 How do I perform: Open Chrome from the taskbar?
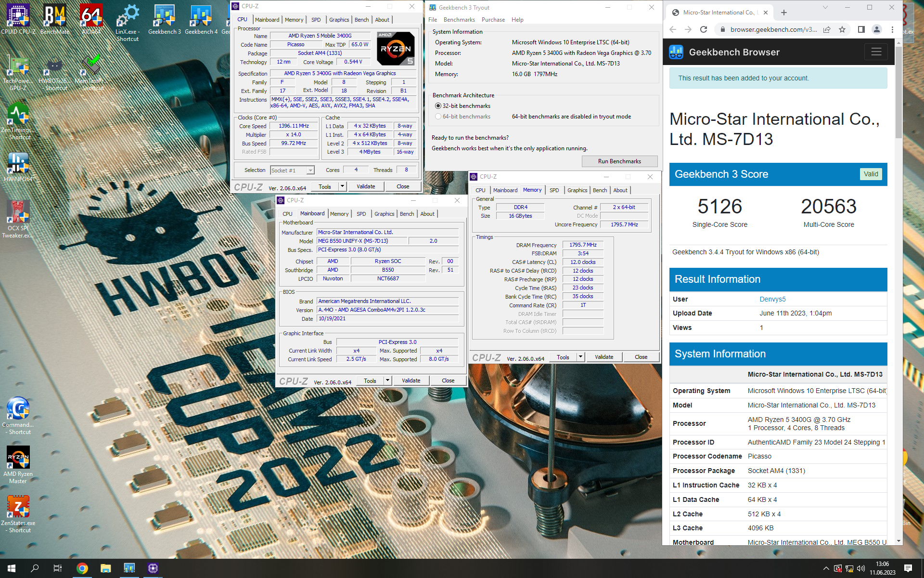(x=82, y=568)
